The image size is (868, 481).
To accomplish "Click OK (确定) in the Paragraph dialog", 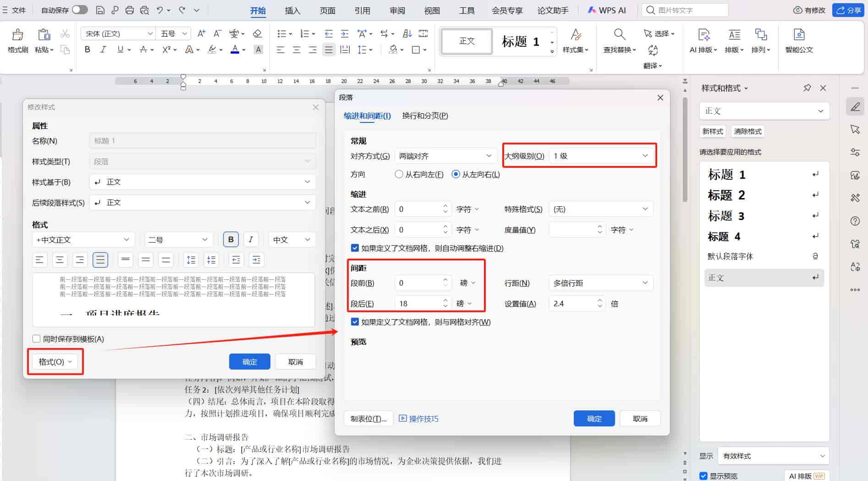I will [x=594, y=419].
